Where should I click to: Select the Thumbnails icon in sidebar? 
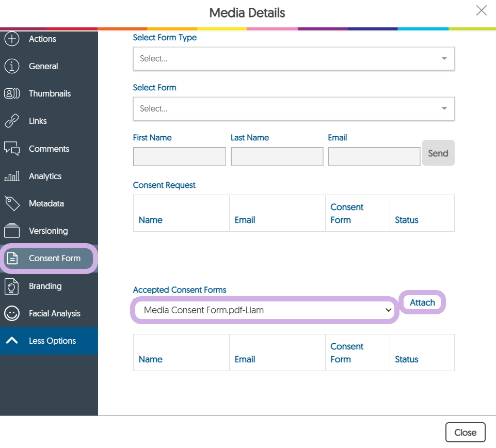click(11, 93)
